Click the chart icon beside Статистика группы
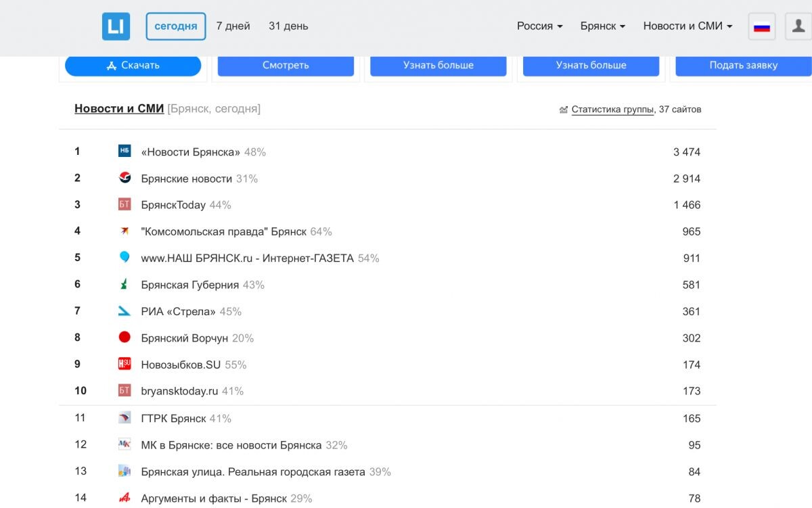 (x=564, y=110)
